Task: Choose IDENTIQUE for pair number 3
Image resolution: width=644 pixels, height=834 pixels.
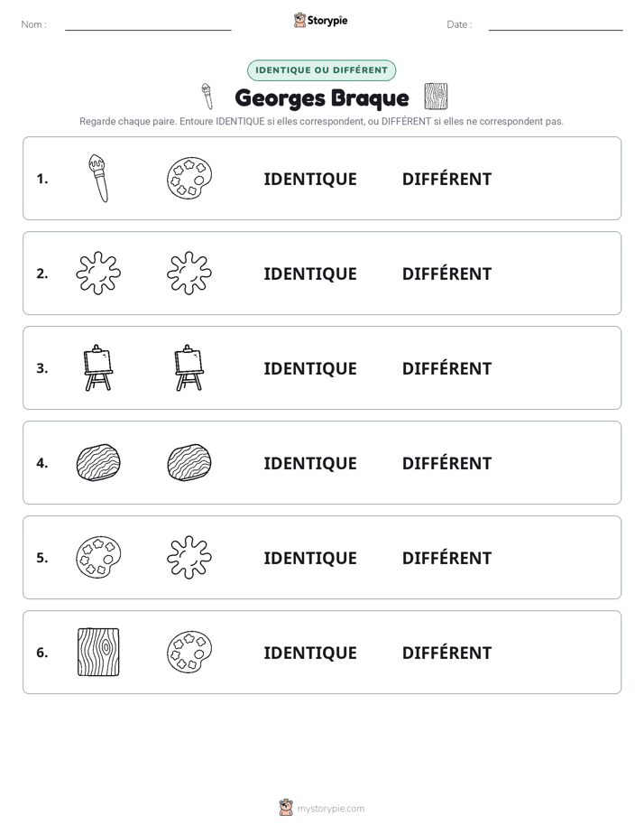Action: [x=310, y=368]
